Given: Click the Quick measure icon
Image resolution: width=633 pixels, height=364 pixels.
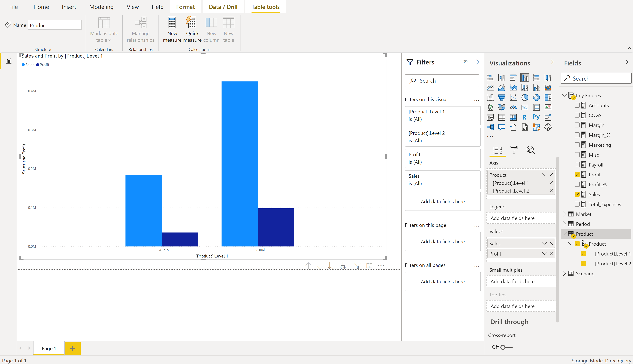Looking at the screenshot, I should 192,23.
